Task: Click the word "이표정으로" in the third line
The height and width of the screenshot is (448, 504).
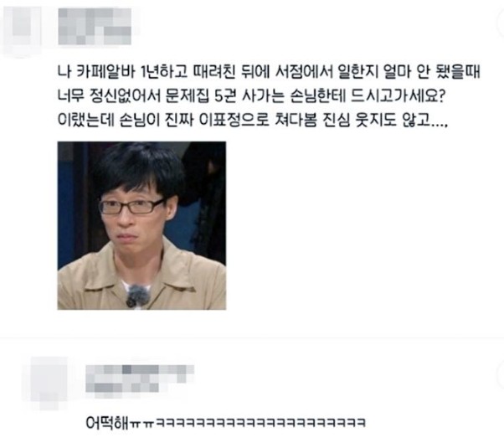Action: tap(234, 121)
